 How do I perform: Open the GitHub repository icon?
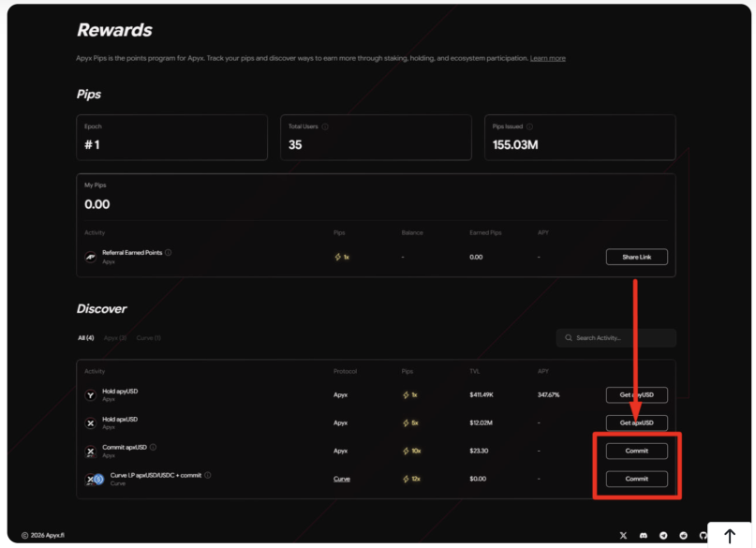click(x=703, y=535)
